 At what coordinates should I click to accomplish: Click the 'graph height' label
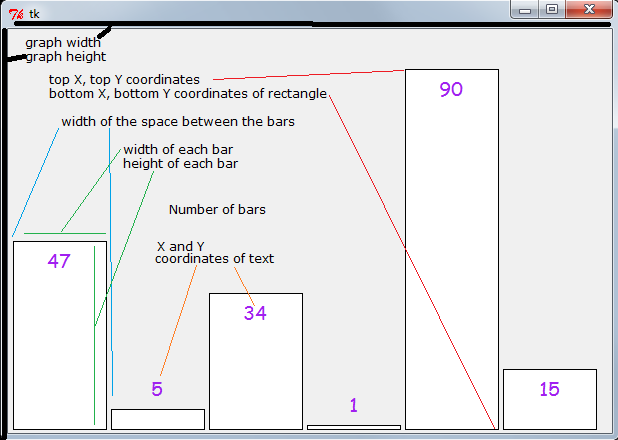[65, 57]
